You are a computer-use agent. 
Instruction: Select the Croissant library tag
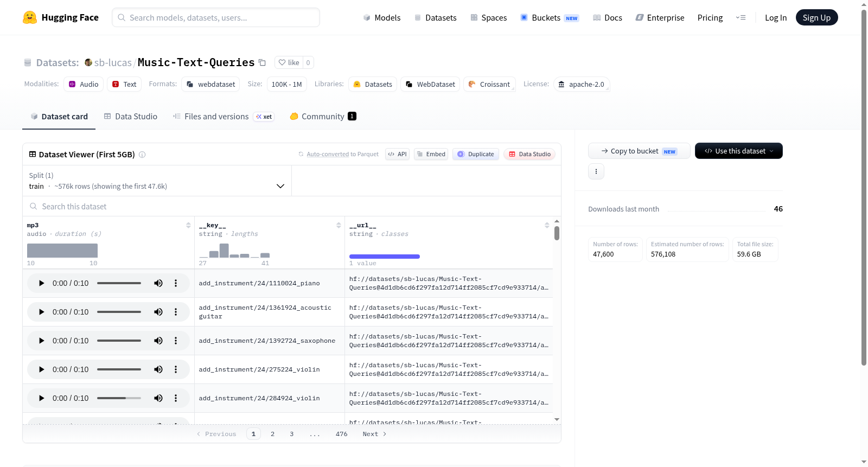[489, 84]
